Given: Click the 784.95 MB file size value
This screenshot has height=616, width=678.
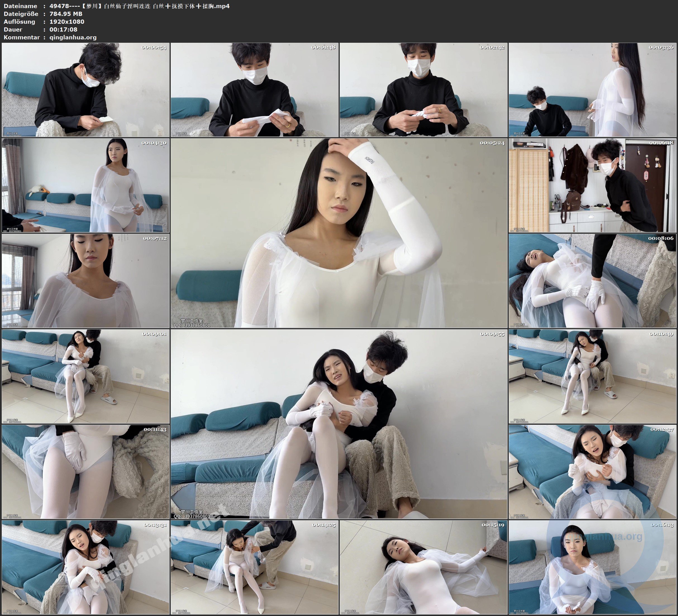Looking at the screenshot, I should coord(66,14).
